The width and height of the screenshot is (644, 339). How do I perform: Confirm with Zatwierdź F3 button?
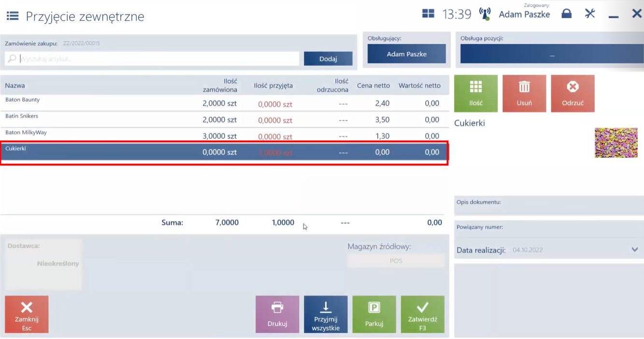click(423, 314)
